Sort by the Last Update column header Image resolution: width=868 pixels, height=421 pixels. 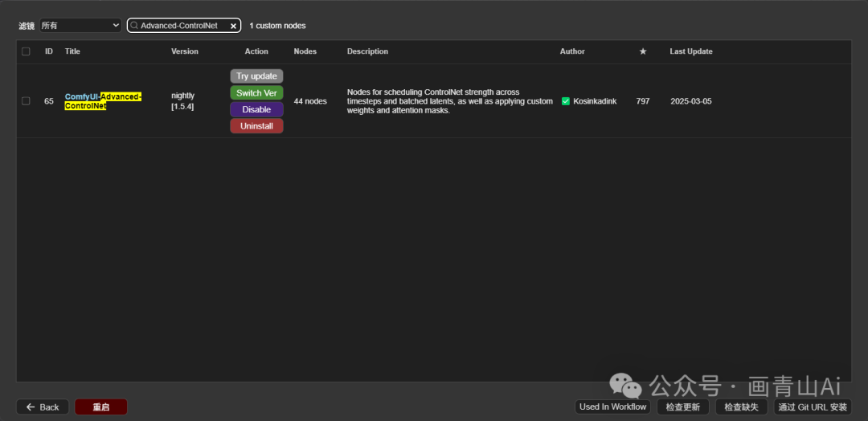(x=691, y=51)
